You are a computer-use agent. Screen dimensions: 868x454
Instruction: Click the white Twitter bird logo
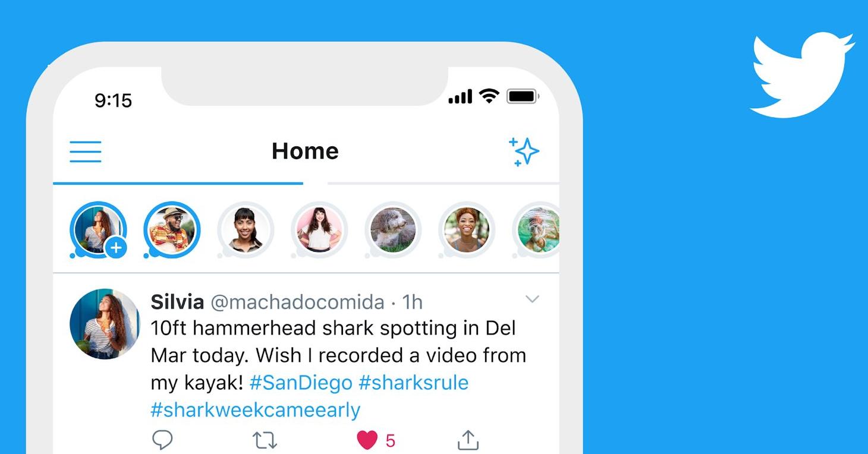coord(802,74)
